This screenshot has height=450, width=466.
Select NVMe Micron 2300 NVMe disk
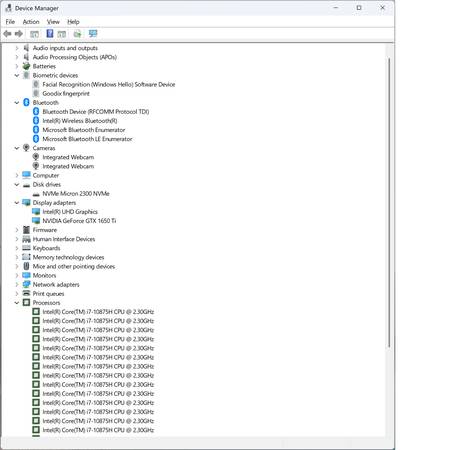coord(76,193)
